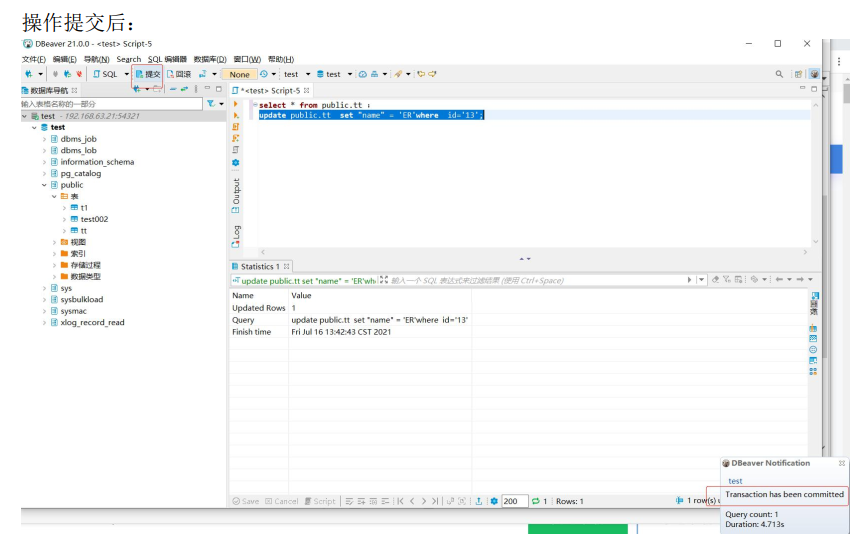Click the refresh results green icon
Screen dimensions: 864x546
pyautogui.click(x=536, y=501)
